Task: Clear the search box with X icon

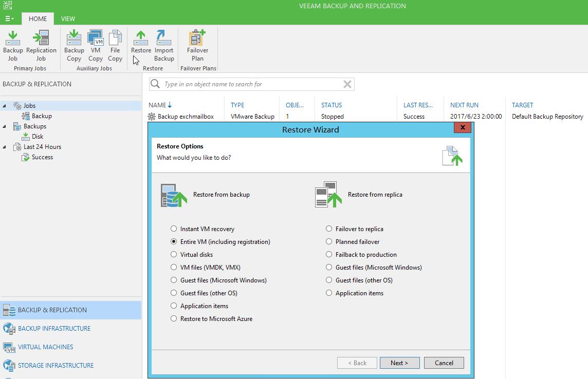Action: click(x=347, y=84)
